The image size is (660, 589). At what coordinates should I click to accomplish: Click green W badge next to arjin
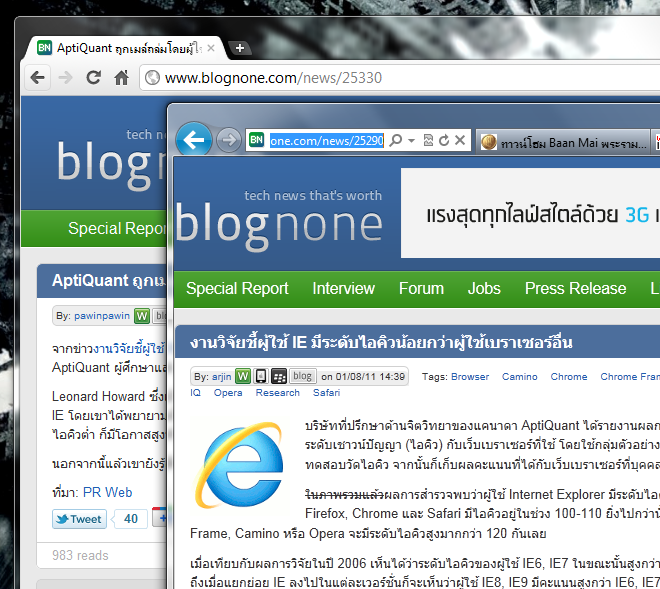pyautogui.click(x=243, y=376)
